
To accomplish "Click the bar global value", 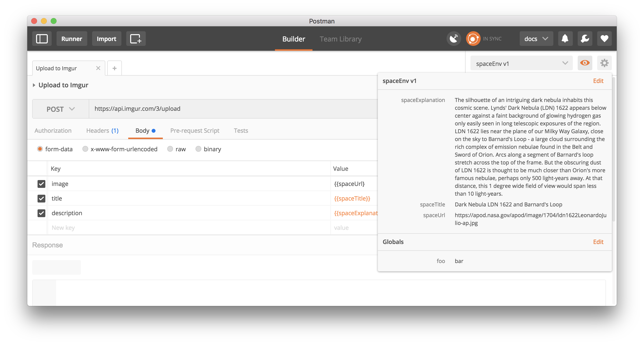I will tap(459, 261).
